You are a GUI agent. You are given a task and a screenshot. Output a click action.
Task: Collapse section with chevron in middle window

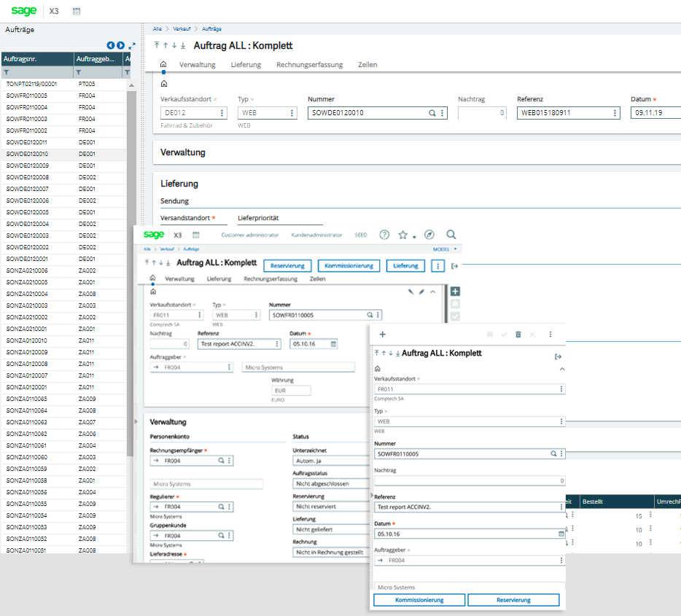pyautogui.click(x=432, y=292)
